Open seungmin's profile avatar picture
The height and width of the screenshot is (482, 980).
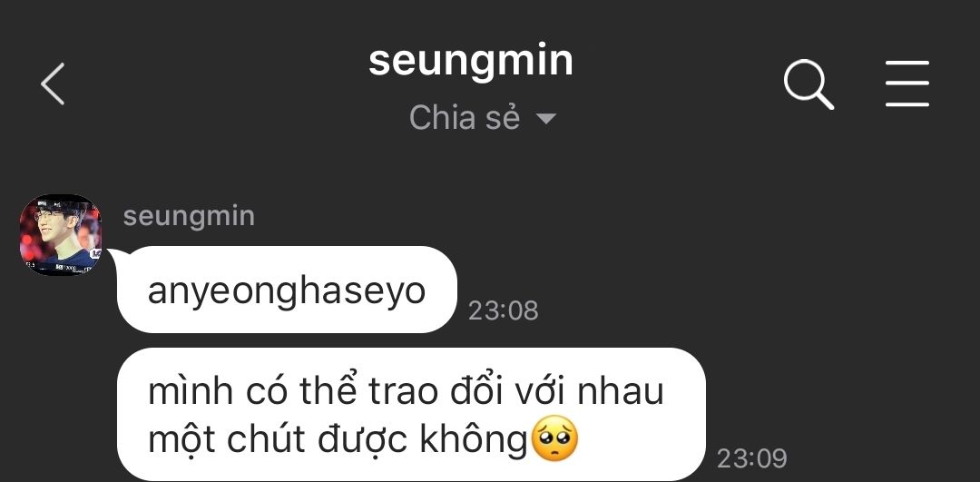point(60,234)
